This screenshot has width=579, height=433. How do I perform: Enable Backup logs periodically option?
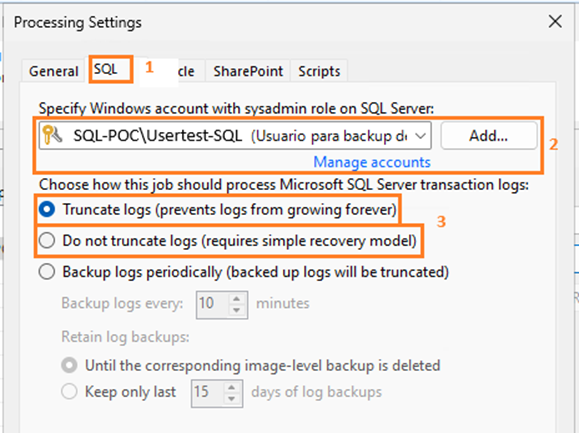pos(47,272)
